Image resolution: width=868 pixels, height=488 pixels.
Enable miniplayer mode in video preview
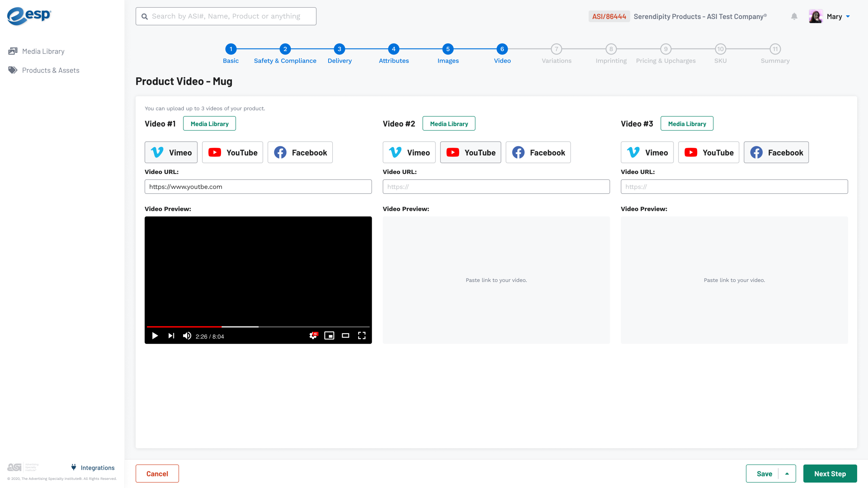point(329,336)
